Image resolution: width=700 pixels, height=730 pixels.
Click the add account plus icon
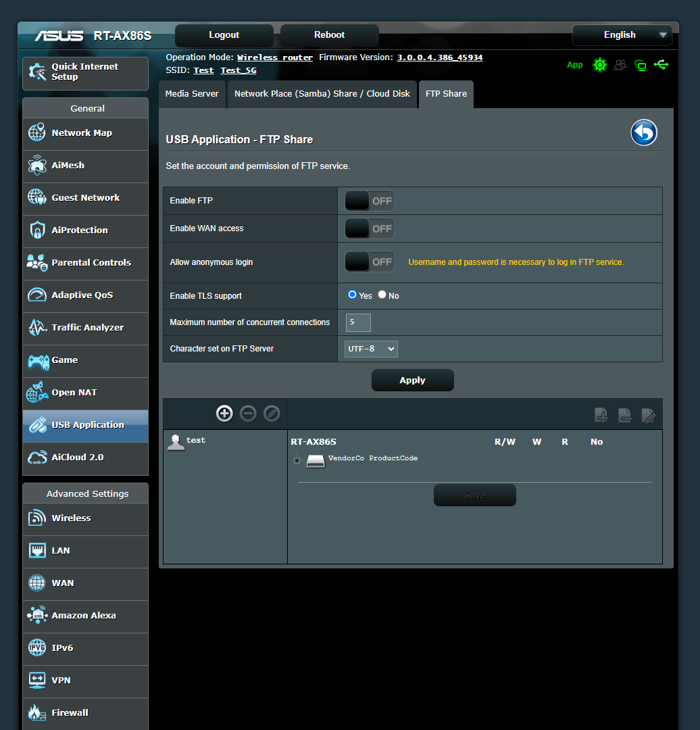pyautogui.click(x=224, y=414)
